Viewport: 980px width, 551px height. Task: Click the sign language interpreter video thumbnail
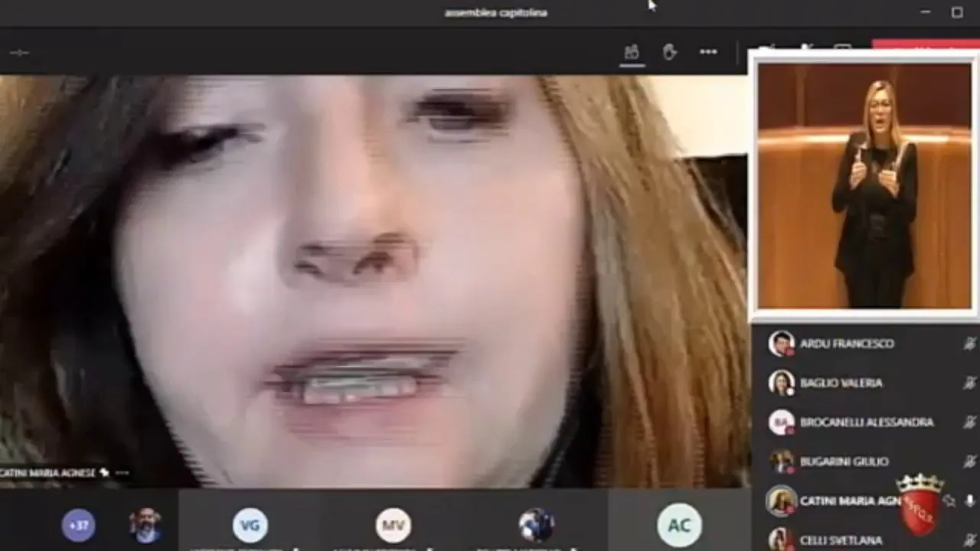pyautogui.click(x=864, y=186)
